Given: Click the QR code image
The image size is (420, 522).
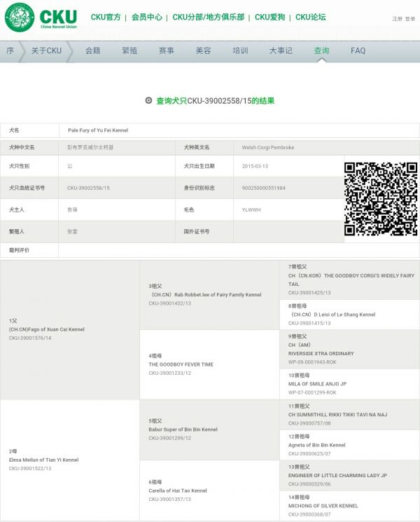Looking at the screenshot, I should tap(381, 199).
